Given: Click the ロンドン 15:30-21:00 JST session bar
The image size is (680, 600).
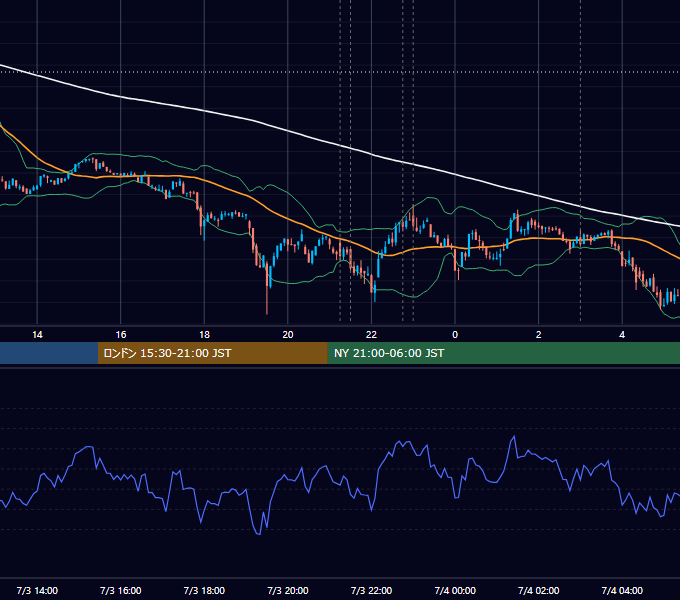Looking at the screenshot, I should pyautogui.click(x=212, y=353).
